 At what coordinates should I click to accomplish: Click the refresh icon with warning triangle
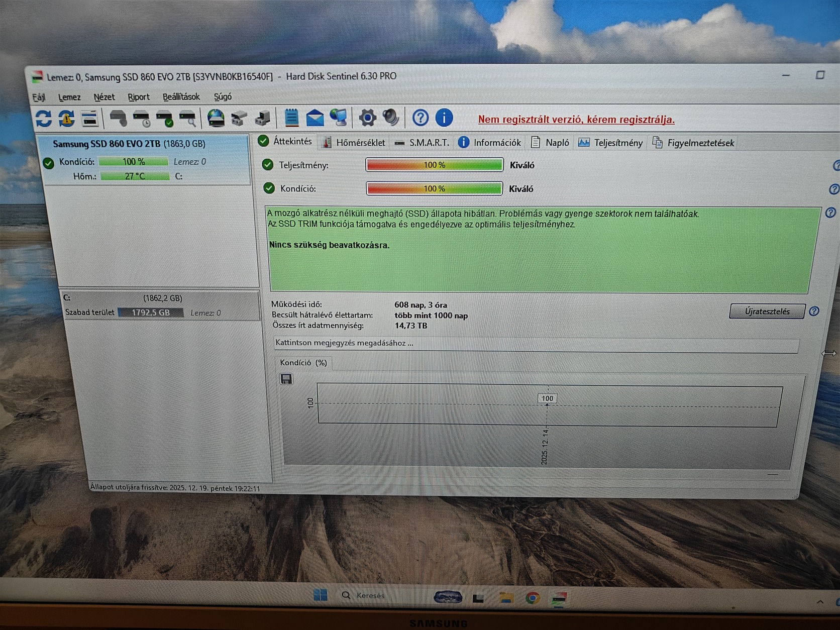(x=66, y=119)
